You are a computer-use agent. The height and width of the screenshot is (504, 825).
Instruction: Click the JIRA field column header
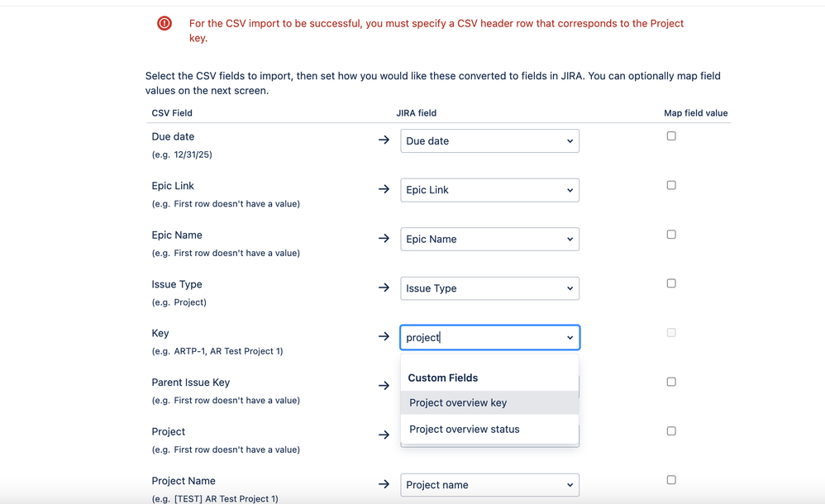(x=416, y=113)
